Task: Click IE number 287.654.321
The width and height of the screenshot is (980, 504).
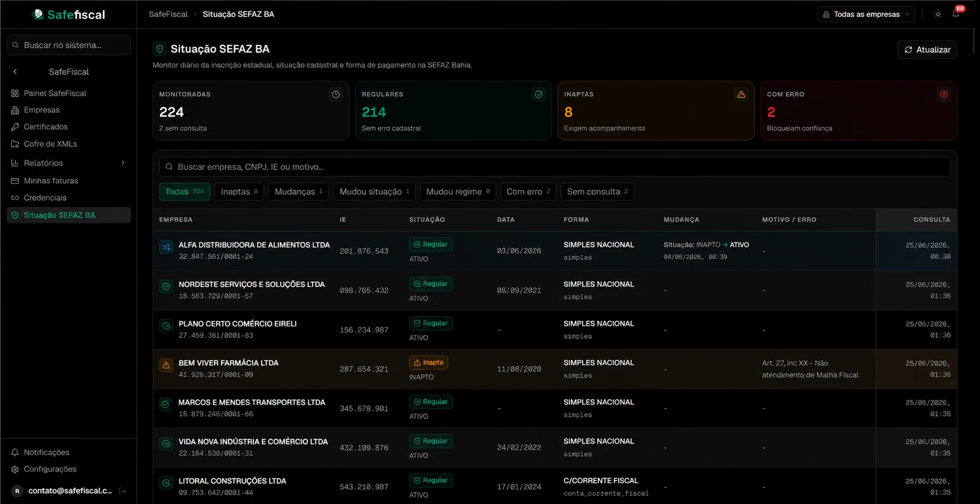Action: (364, 369)
